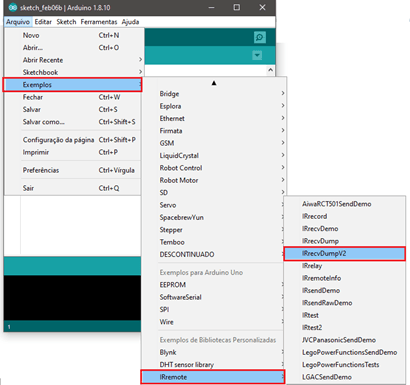
Task: Minimize the Arduino window
Action: tap(211, 7)
